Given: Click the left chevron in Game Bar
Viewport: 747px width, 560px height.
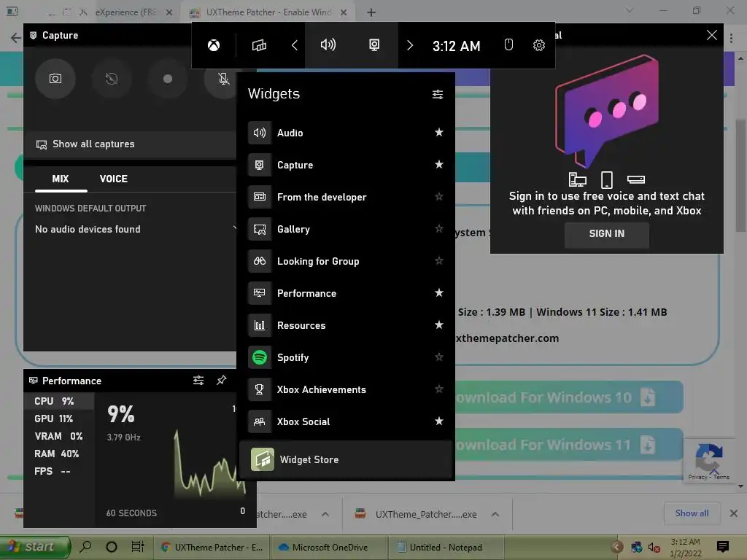Looking at the screenshot, I should [x=295, y=45].
